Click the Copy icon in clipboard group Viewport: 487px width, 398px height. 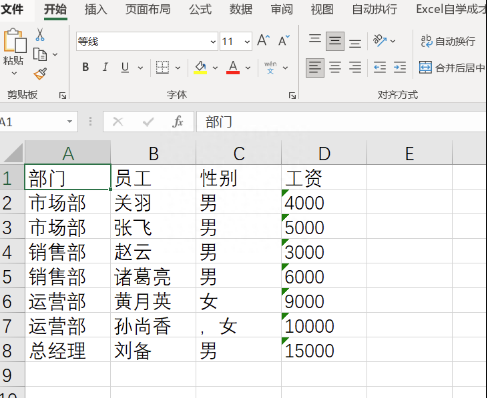pos(40,54)
